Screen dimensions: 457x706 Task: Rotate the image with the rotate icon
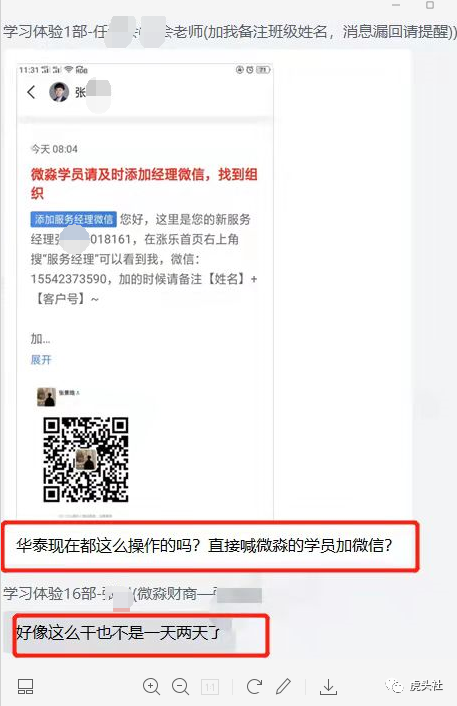point(254,686)
